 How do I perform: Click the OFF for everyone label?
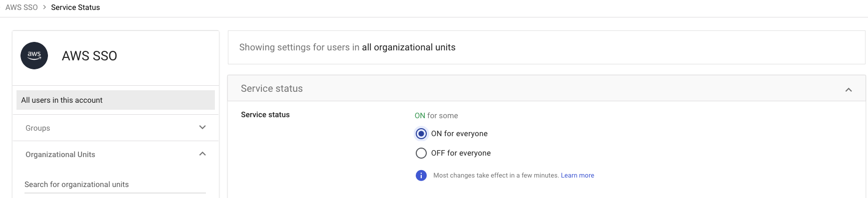(461, 153)
